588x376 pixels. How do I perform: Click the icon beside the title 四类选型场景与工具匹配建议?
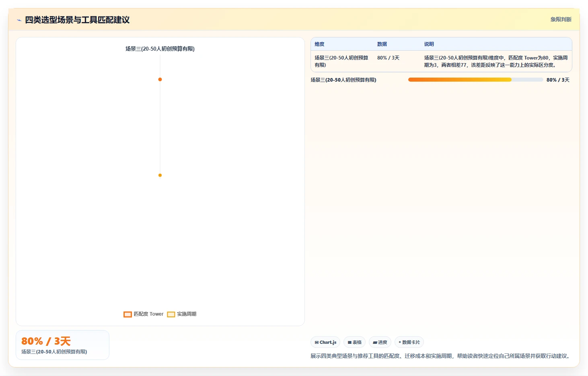point(19,20)
